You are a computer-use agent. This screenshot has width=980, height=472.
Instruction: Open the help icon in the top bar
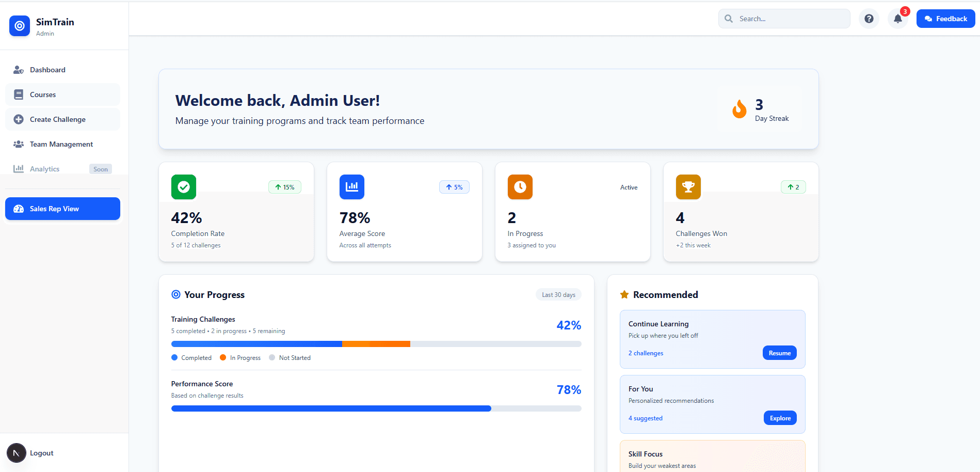tap(869, 18)
